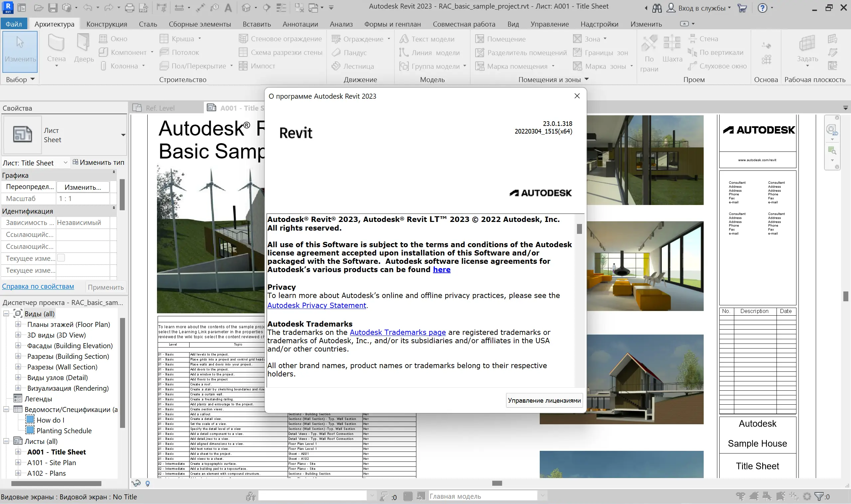
Task: Open the Лист: Title Sheet dropdown
Action: click(x=65, y=163)
